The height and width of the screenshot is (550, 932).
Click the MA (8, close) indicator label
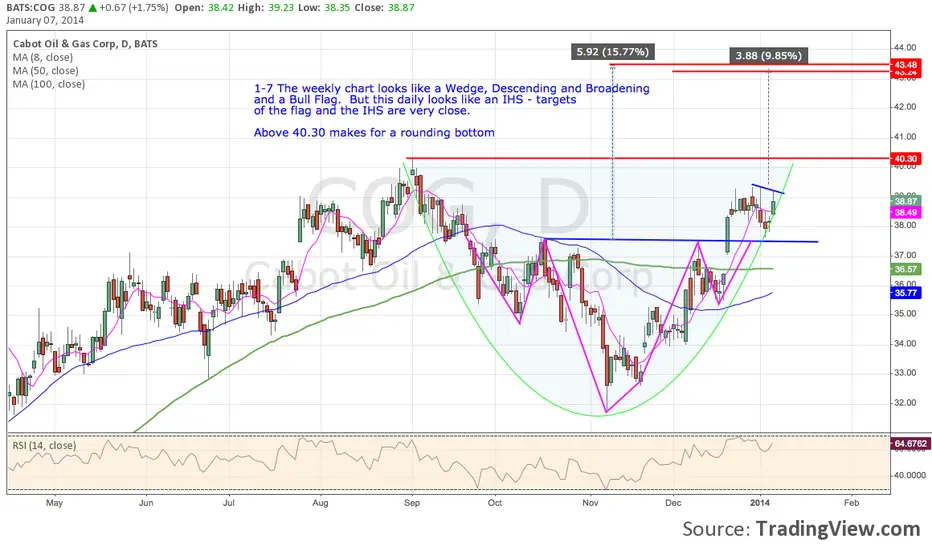(43, 57)
